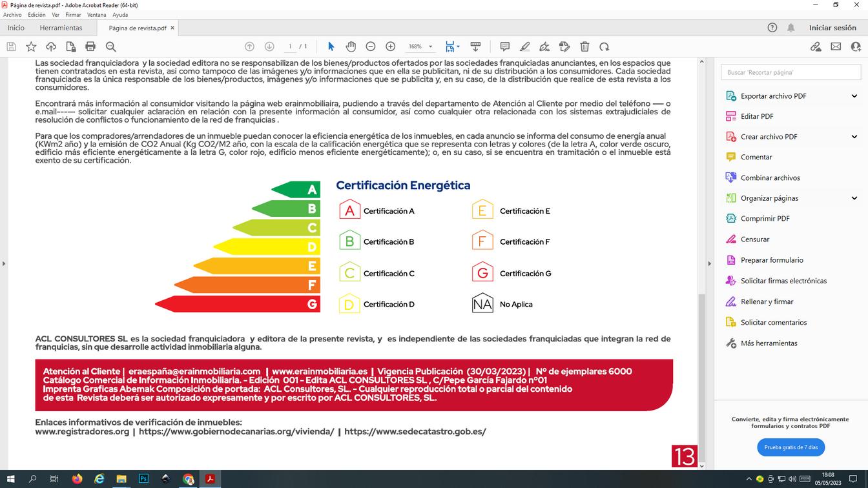Open Firefox from the taskbar
This screenshot has width=868, height=488.
(77, 479)
